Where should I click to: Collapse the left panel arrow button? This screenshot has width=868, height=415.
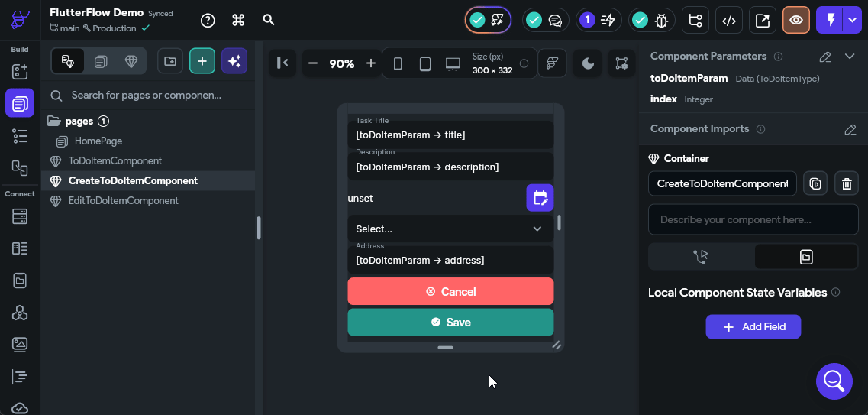[282, 63]
